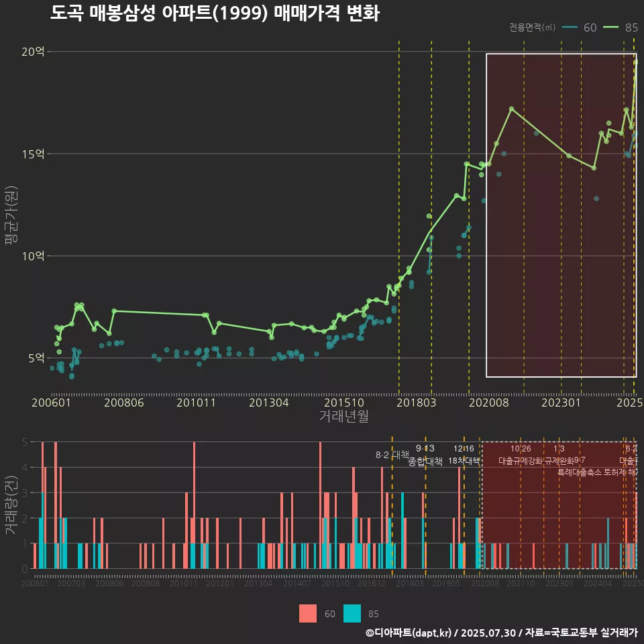The height and width of the screenshot is (644, 644).
Task: Click the 15억 price axis label
Action: pos(33,154)
